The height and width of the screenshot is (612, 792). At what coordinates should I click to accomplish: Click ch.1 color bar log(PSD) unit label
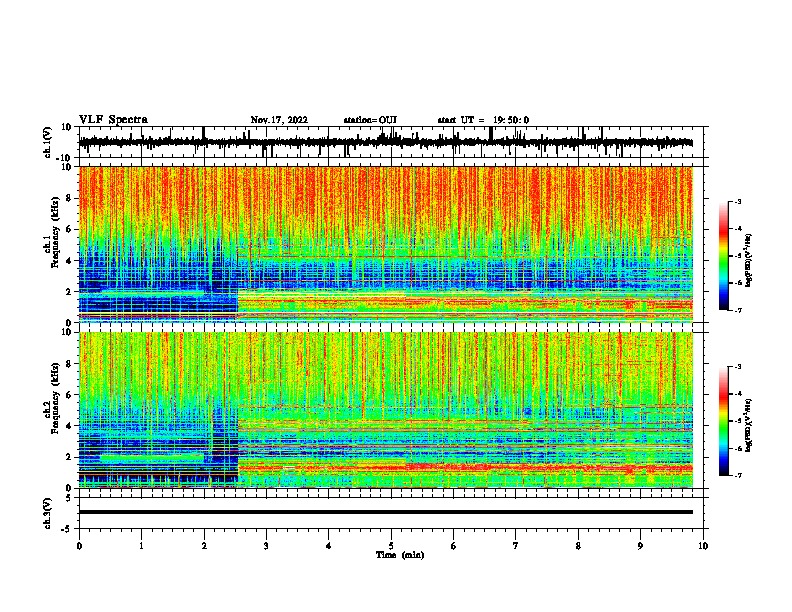[x=749, y=261]
